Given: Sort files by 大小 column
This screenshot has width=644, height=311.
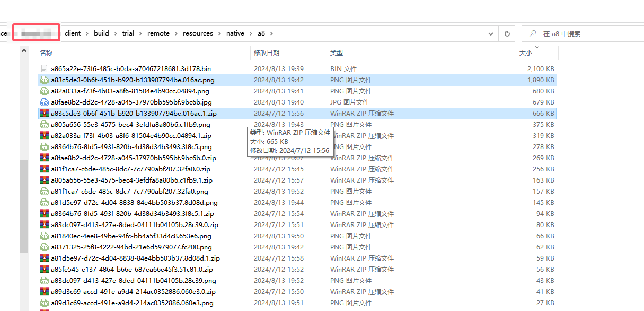Looking at the screenshot, I should 525,53.
